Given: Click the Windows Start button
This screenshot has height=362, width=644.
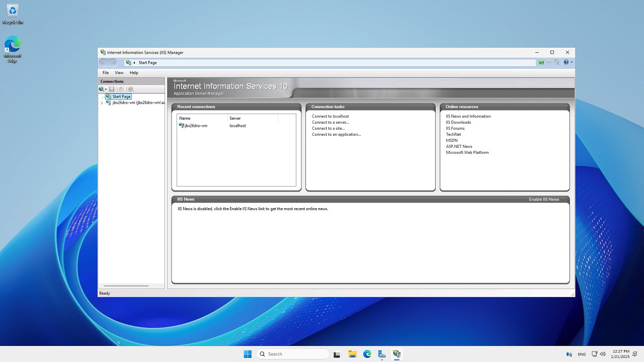Looking at the screenshot, I should 248,354.
